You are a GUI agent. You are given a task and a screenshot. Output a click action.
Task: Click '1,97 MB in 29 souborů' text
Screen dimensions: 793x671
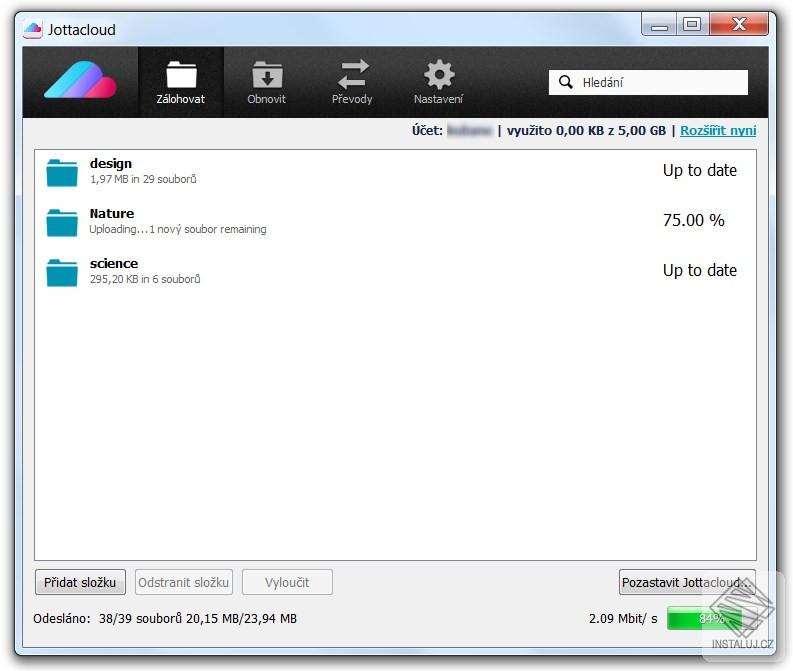coord(143,179)
